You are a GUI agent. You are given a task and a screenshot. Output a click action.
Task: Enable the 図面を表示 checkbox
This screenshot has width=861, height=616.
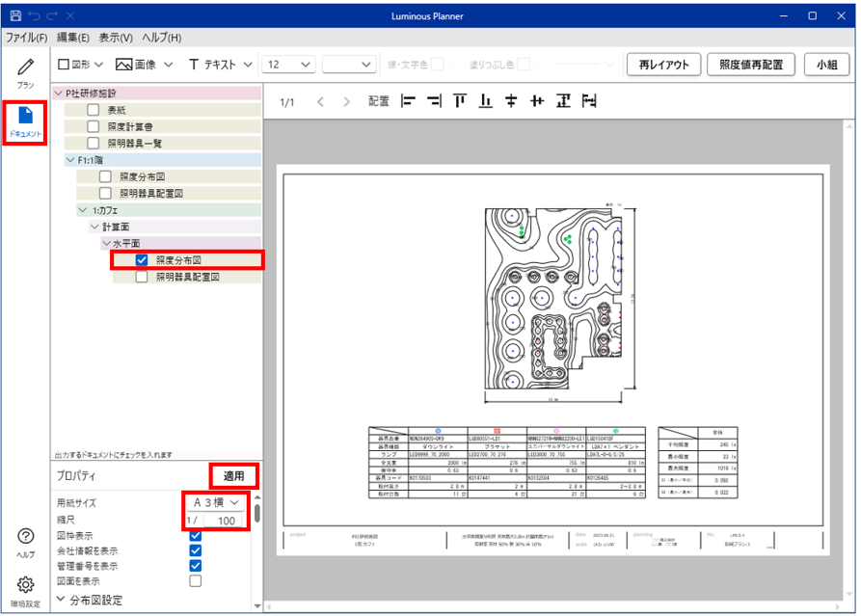[196, 581]
